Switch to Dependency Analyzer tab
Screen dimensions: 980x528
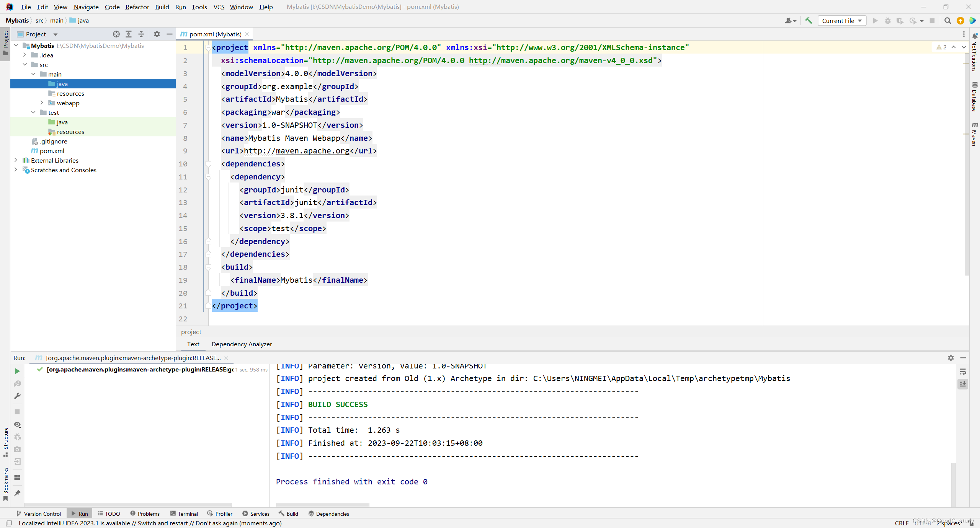242,344
